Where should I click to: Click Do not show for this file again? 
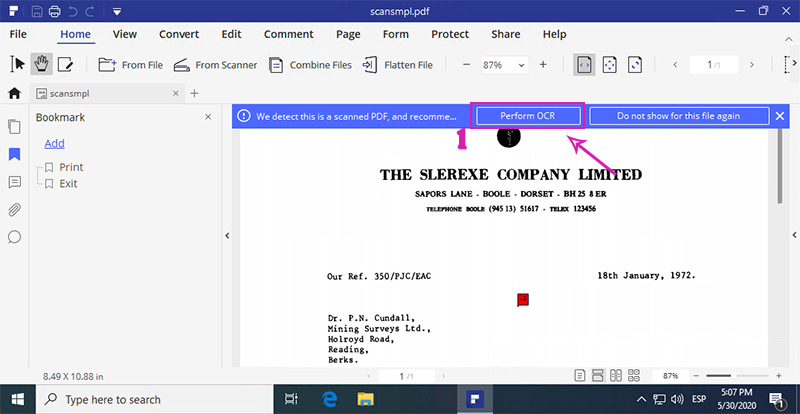tap(679, 116)
